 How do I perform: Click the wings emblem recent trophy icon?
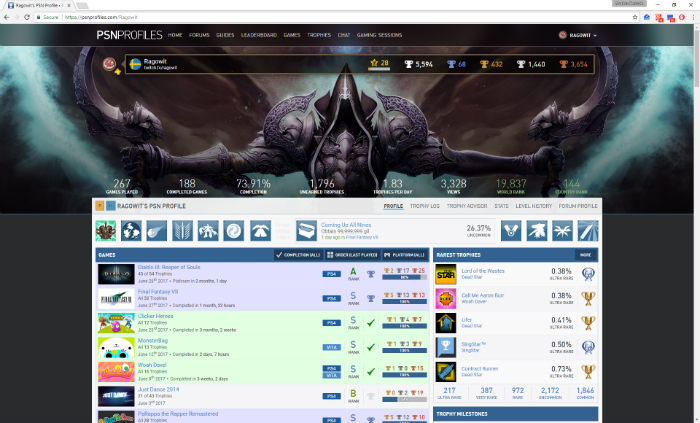pos(183,231)
